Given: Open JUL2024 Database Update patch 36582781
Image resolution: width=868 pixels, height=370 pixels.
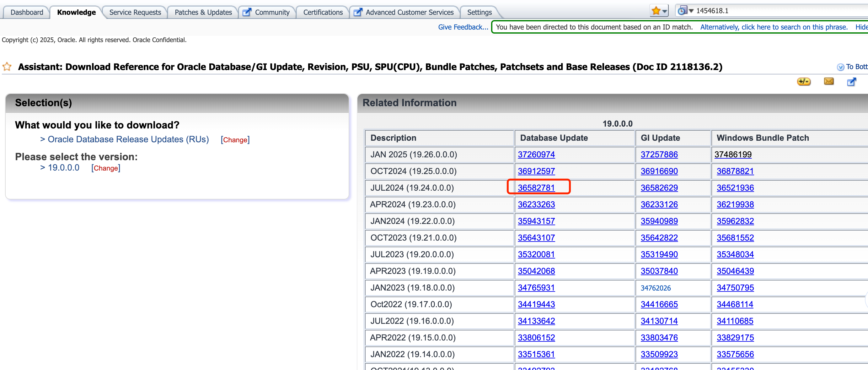Looking at the screenshot, I should coord(536,188).
